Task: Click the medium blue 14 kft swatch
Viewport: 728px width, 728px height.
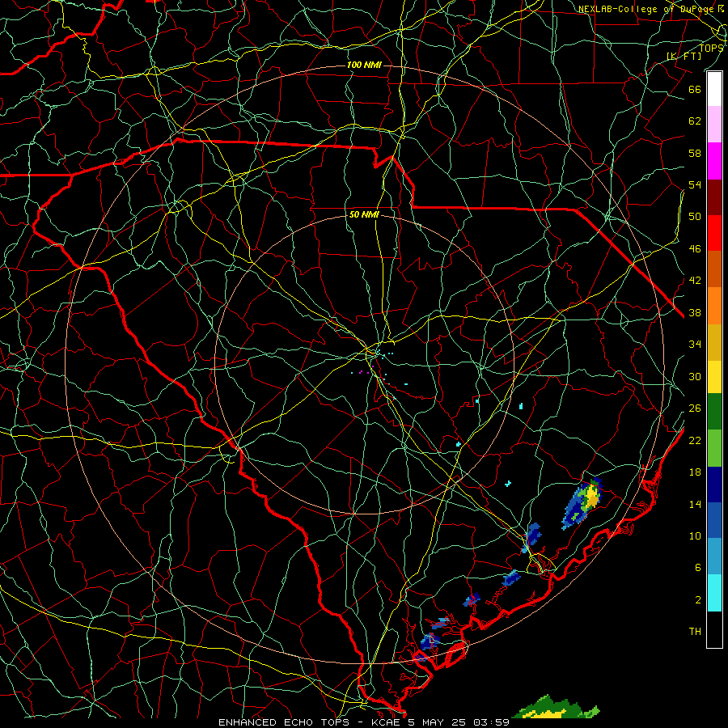Action: click(x=714, y=520)
